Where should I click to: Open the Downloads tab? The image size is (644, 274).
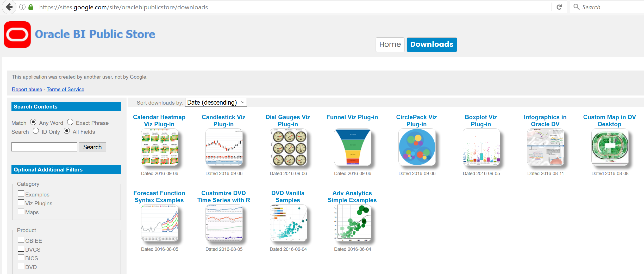(x=432, y=44)
